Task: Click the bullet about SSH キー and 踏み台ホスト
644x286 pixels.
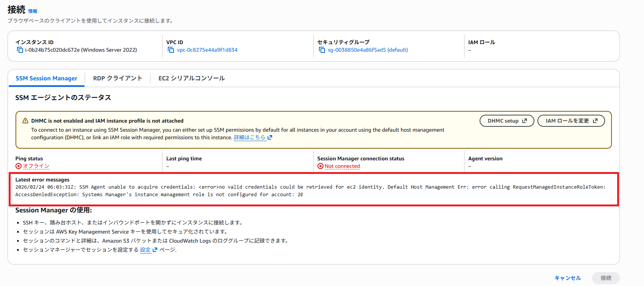Action: tap(133, 223)
